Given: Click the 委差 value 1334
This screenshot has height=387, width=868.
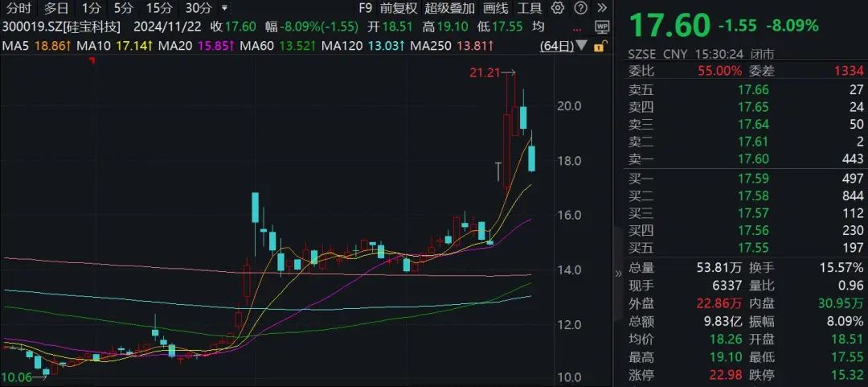Looking at the screenshot, I should [850, 71].
